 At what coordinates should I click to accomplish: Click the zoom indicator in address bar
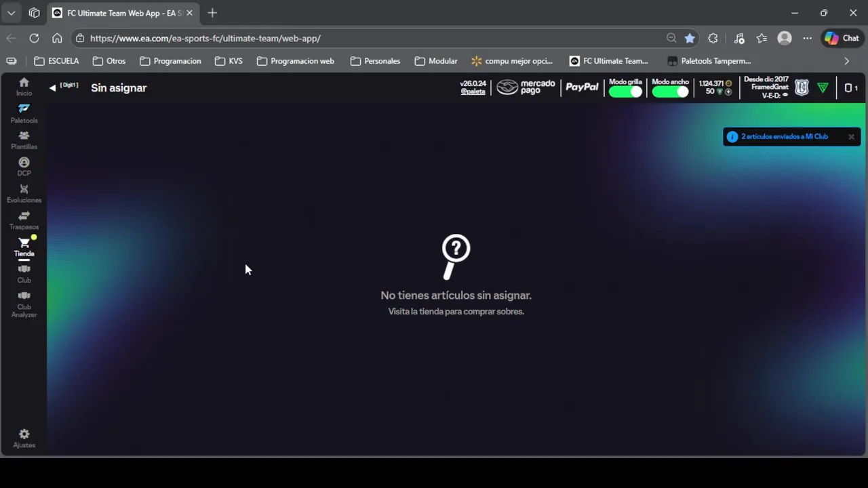point(671,39)
